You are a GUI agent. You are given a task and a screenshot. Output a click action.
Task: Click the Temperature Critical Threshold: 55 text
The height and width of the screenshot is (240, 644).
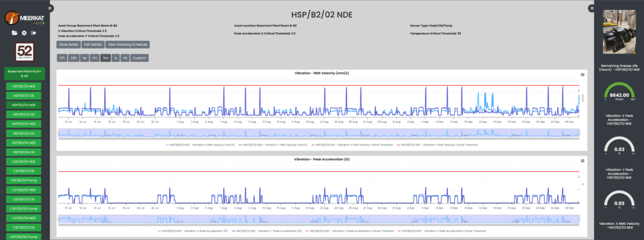[435, 33]
